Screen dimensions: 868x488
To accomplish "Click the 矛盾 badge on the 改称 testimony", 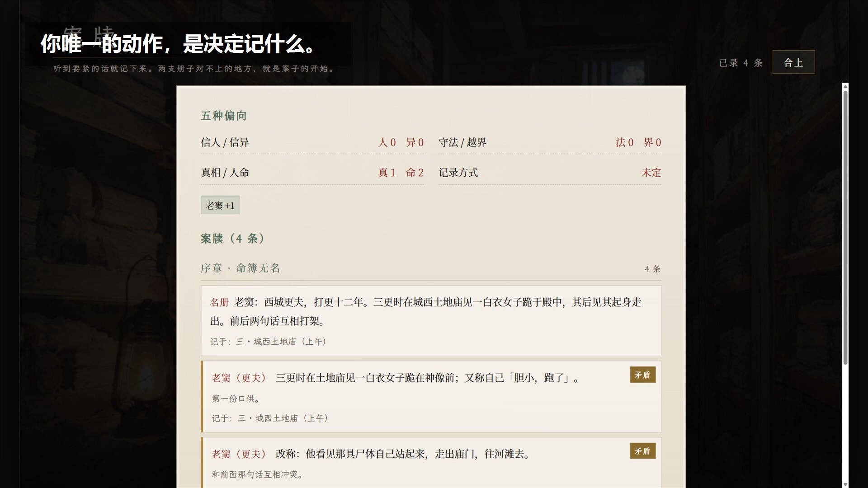I will (x=642, y=451).
